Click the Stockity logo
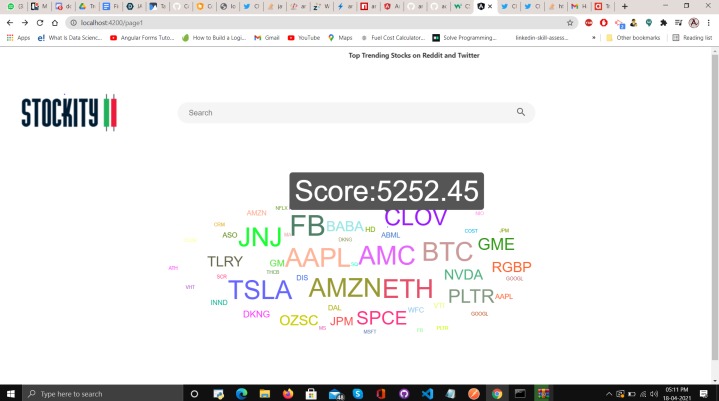This screenshot has height=401, width=719. [69, 112]
